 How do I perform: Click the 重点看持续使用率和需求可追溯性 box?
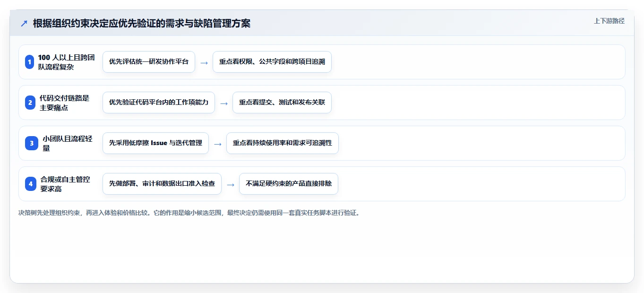tap(283, 143)
